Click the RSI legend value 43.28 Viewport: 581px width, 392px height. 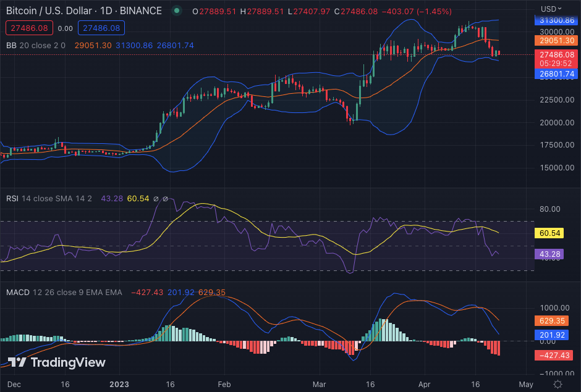click(x=112, y=198)
